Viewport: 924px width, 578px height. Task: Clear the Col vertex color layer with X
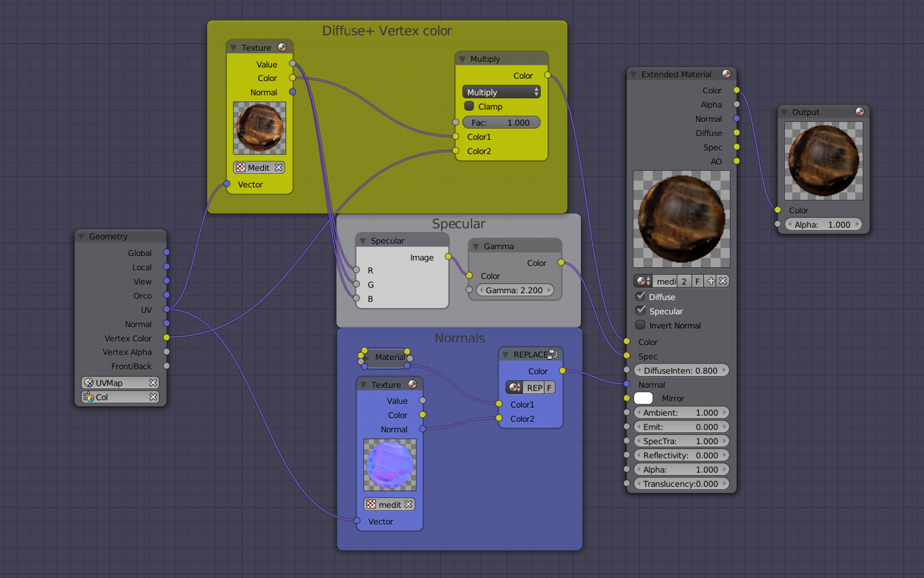coord(153,397)
